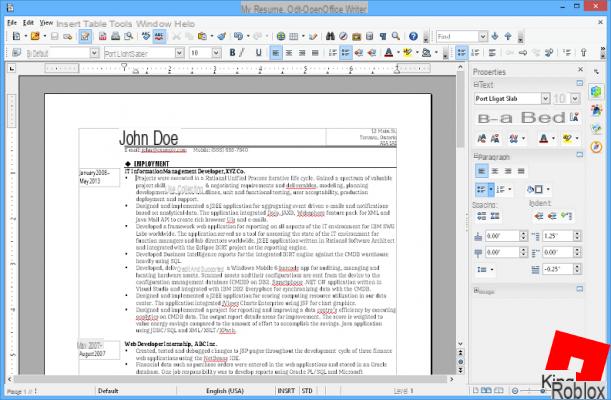Image resolution: width=611 pixels, height=400 pixels.
Task: Click the New document icon
Action: [16, 36]
